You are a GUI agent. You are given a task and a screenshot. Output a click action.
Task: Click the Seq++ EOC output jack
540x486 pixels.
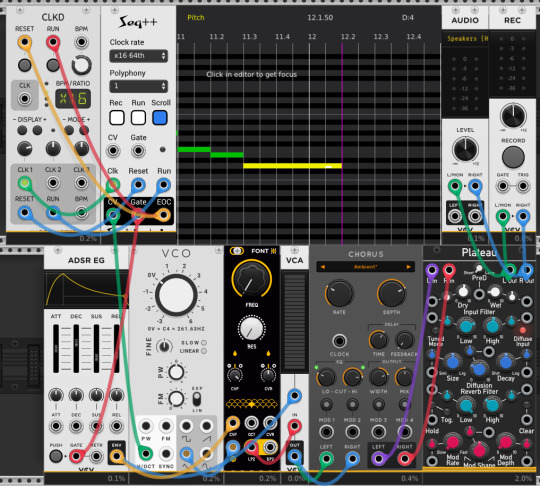point(163,215)
